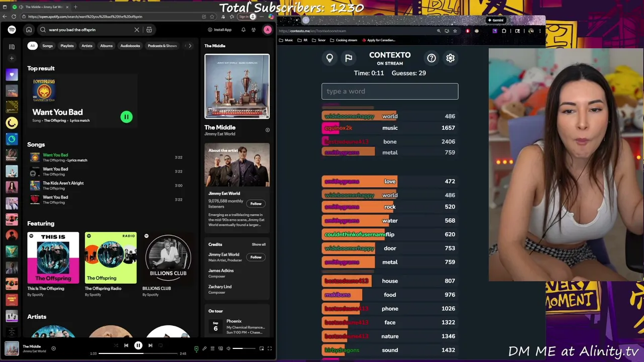Click the Contexto give-up flag
This screenshot has height=362, width=644.
coord(348,58)
